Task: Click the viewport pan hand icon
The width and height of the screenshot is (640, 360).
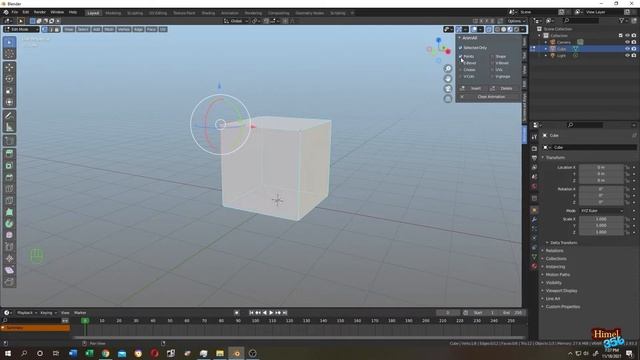Action: point(448,79)
